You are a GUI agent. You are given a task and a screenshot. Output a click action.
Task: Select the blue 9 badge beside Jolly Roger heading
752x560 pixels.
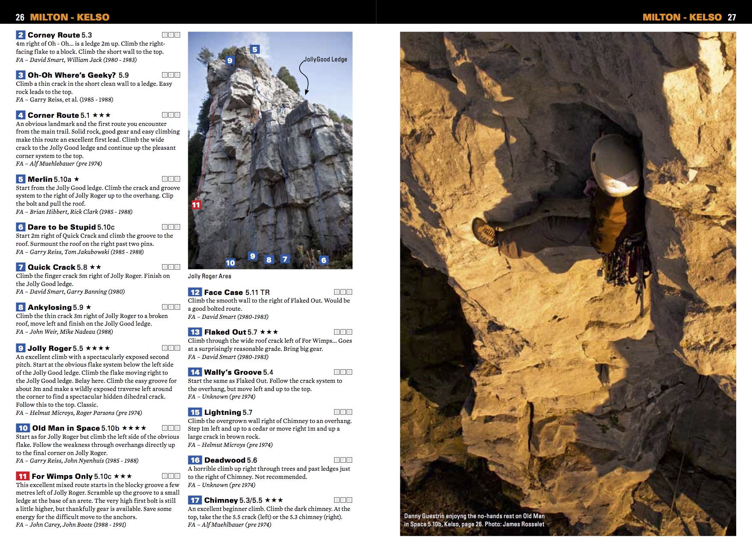pos(20,348)
